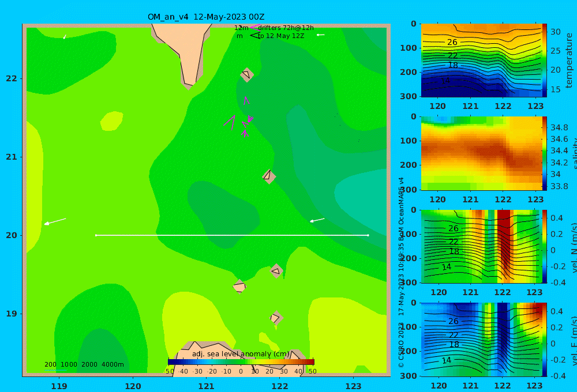Click the 'vel. E (m/s)' axis label
The image size is (577, 392).
point(575,340)
